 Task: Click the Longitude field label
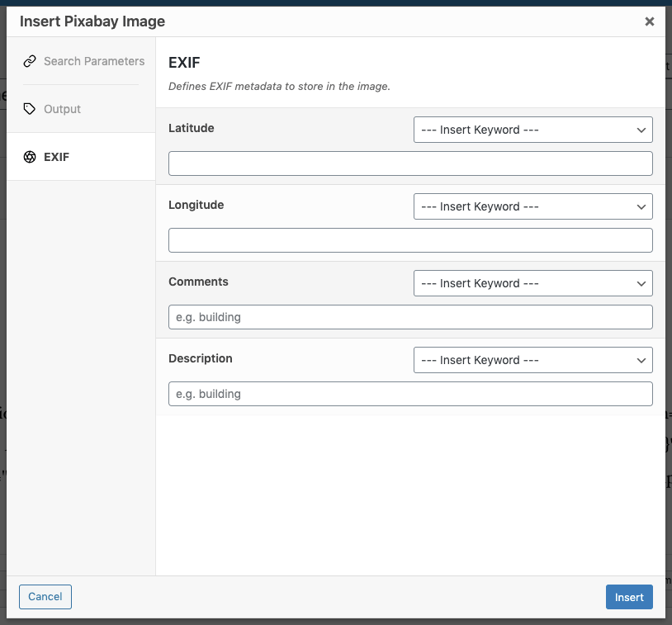pos(196,205)
